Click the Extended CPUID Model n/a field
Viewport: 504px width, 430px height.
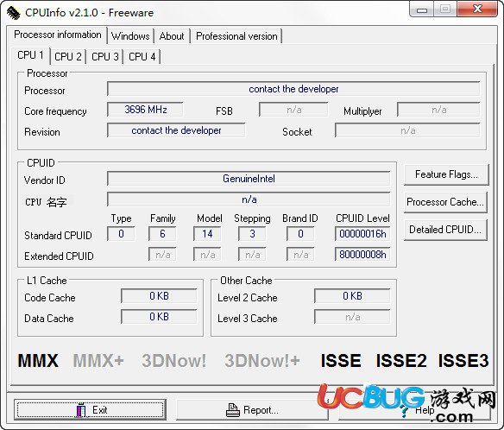[207, 255]
